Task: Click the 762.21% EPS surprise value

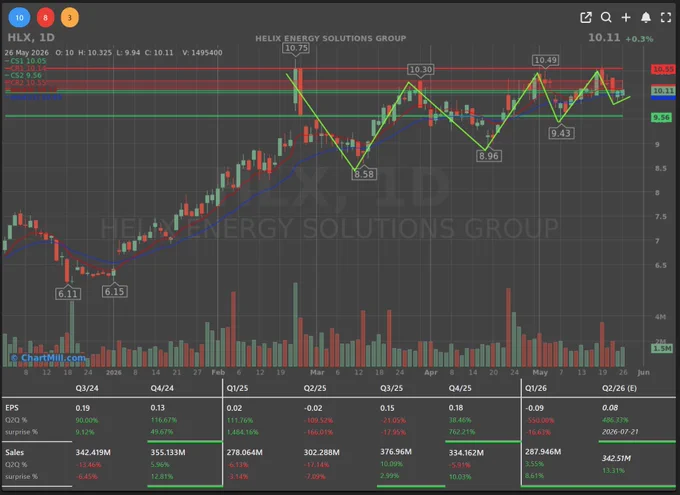Action: point(462,432)
